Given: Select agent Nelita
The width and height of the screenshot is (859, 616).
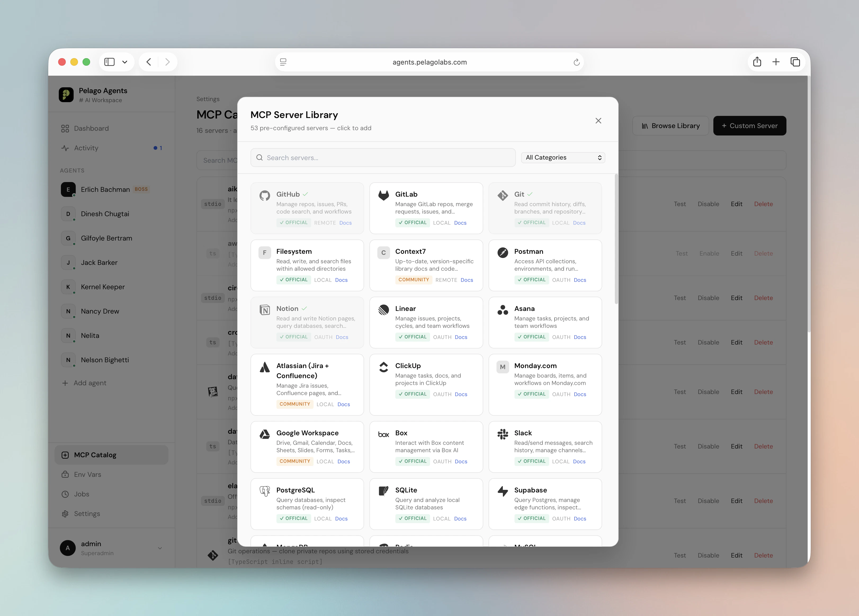Looking at the screenshot, I should tap(112, 336).
